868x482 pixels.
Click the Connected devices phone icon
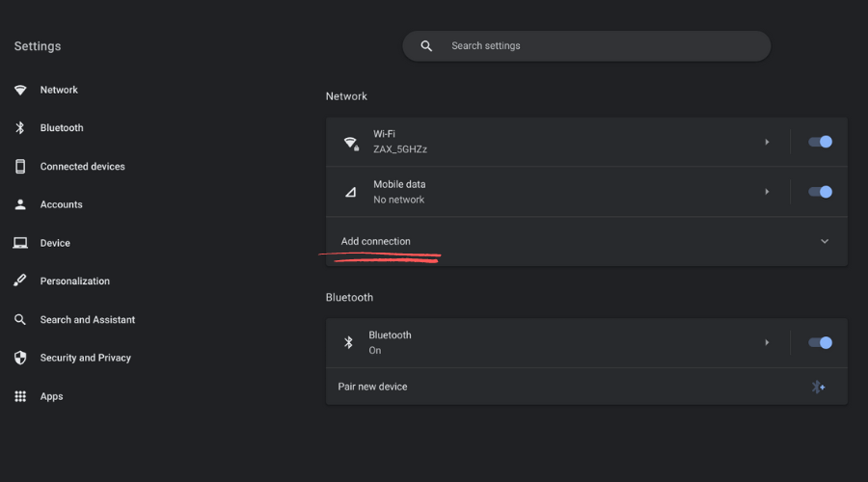click(x=20, y=166)
